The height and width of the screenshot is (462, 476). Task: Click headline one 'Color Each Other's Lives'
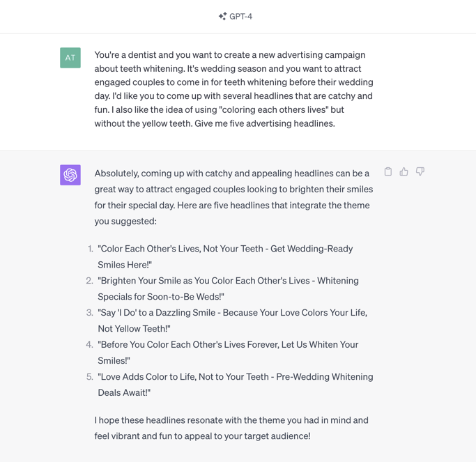(x=225, y=257)
